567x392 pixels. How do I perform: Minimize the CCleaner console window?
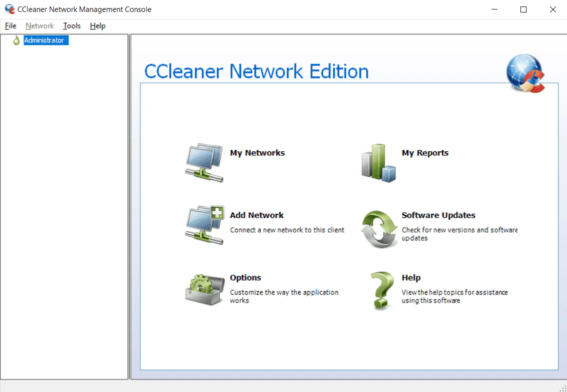(x=494, y=9)
